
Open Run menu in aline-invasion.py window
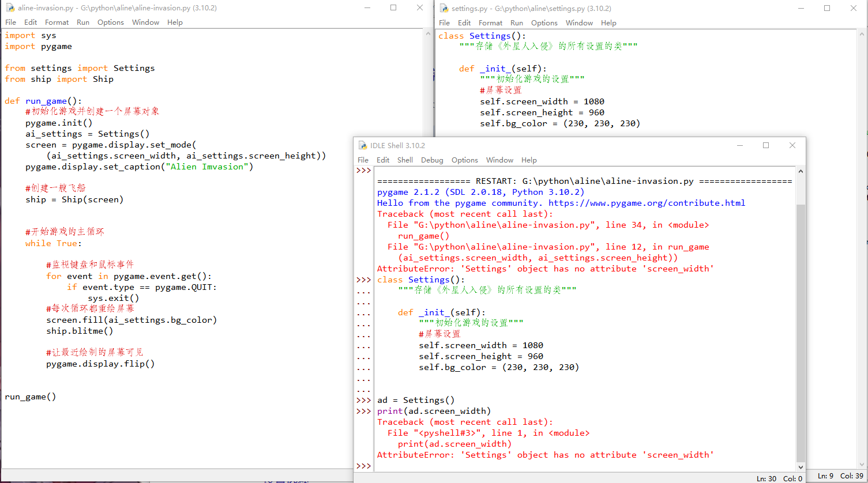click(x=83, y=22)
